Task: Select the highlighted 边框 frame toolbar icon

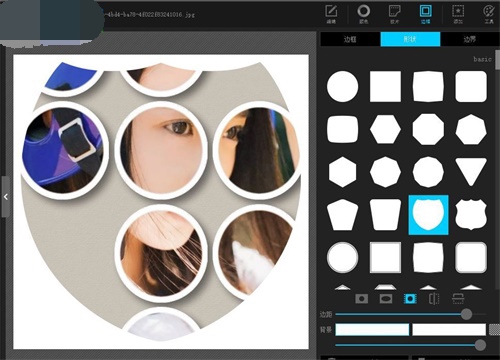Action: 425,14
